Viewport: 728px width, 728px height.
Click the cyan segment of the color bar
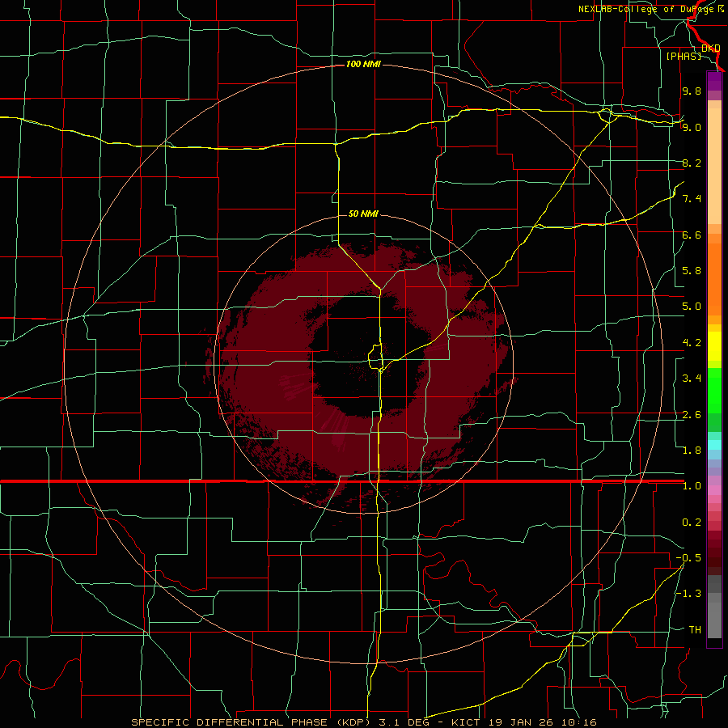(x=714, y=445)
